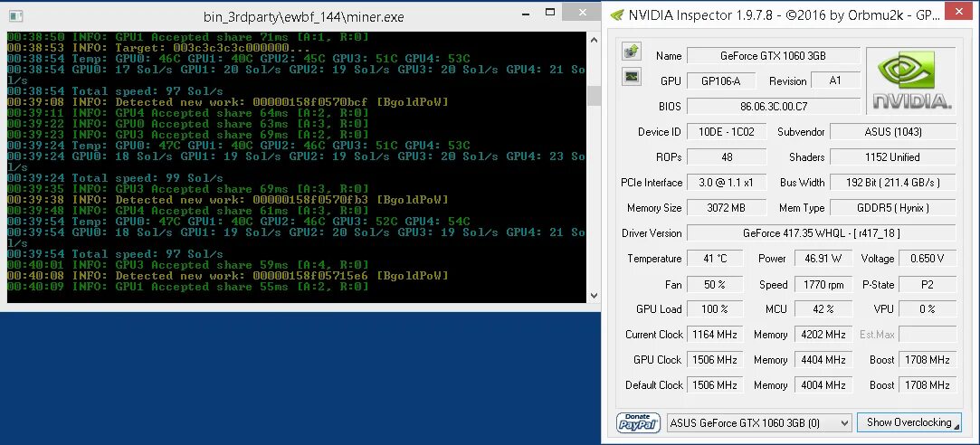Image resolution: width=980 pixels, height=445 pixels.
Task: Select the Voltage value 0.650 V
Action: (x=928, y=259)
